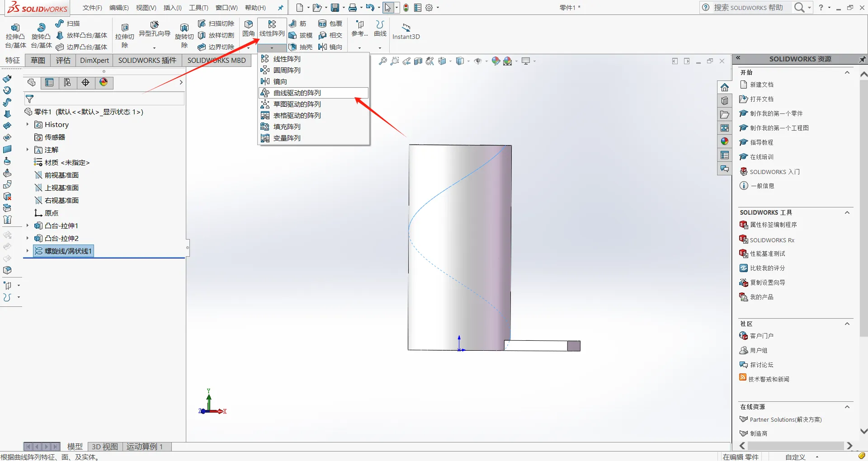The width and height of the screenshot is (868, 461).
Task: Select the Boundary Cut (边界切除) tool
Action: click(216, 47)
